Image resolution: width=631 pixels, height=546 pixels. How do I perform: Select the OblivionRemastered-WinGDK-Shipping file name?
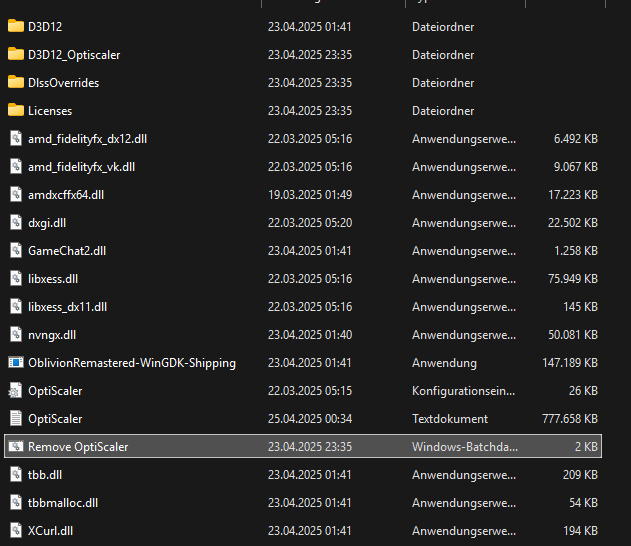point(132,363)
